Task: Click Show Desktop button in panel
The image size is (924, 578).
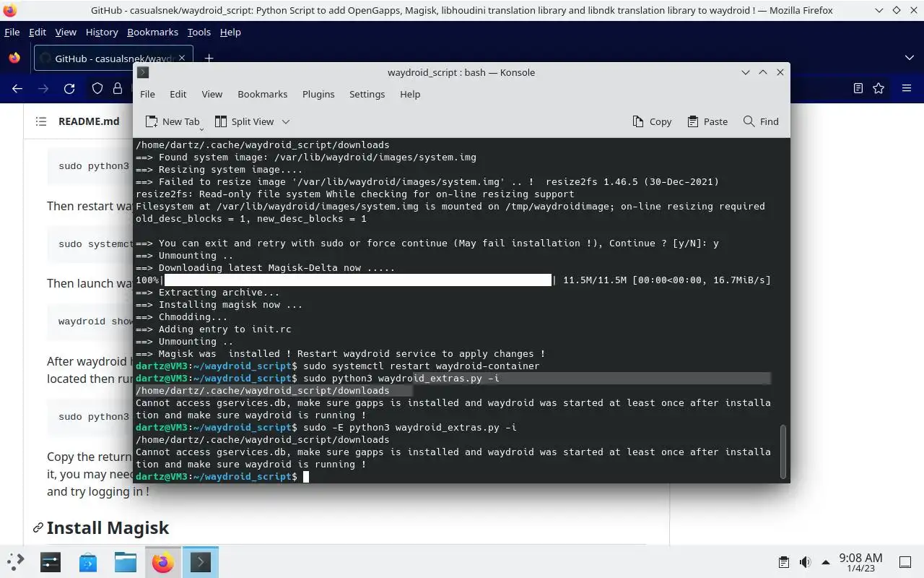Action: pyautogui.click(x=905, y=561)
